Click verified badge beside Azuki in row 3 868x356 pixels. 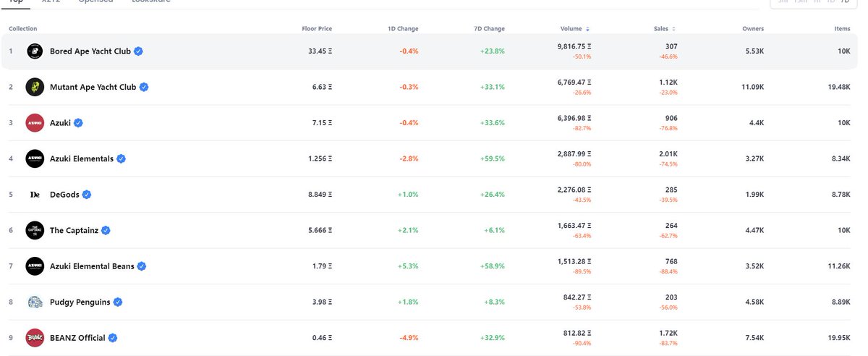[x=78, y=123]
